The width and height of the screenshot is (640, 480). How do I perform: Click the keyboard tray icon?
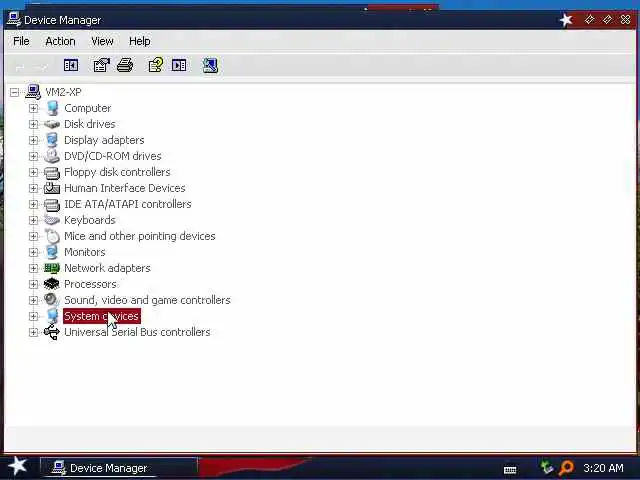(x=510, y=470)
